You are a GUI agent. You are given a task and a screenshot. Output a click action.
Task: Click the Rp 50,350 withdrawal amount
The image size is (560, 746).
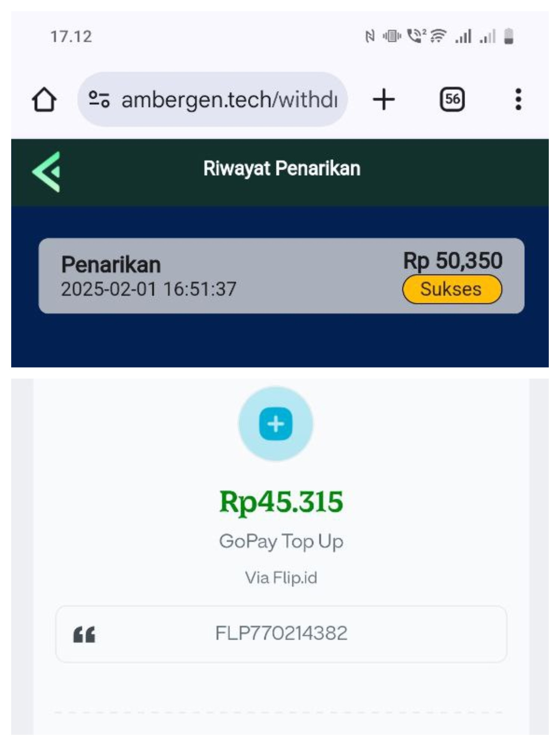[452, 260]
